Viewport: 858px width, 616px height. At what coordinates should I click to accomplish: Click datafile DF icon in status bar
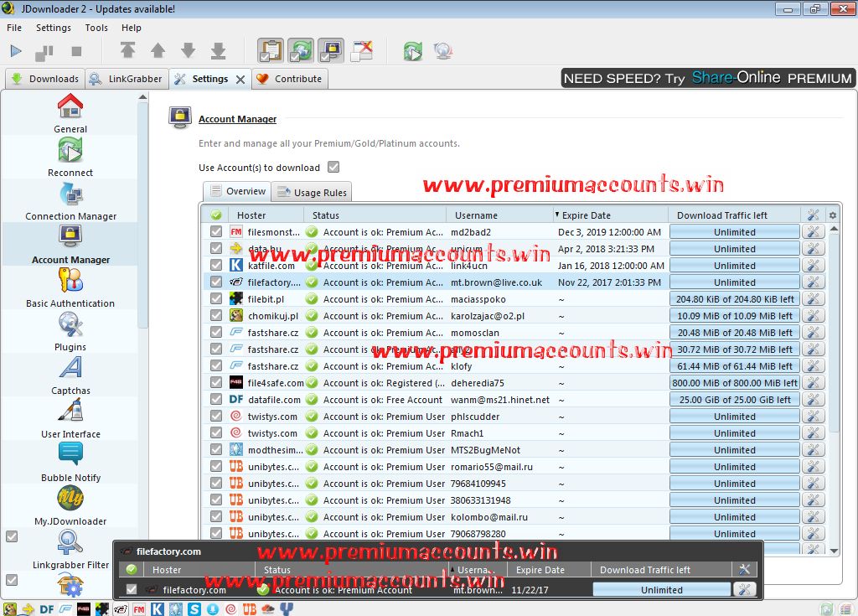tap(47, 609)
